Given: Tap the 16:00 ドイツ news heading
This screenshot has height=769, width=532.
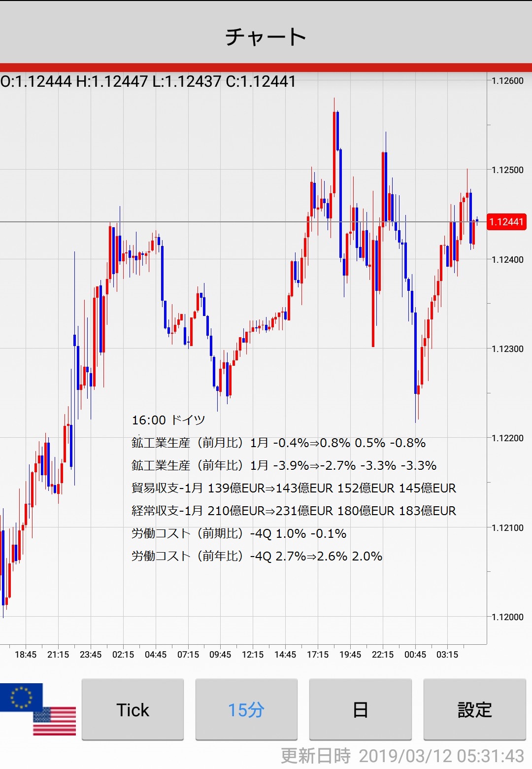Looking at the screenshot, I should [168, 420].
